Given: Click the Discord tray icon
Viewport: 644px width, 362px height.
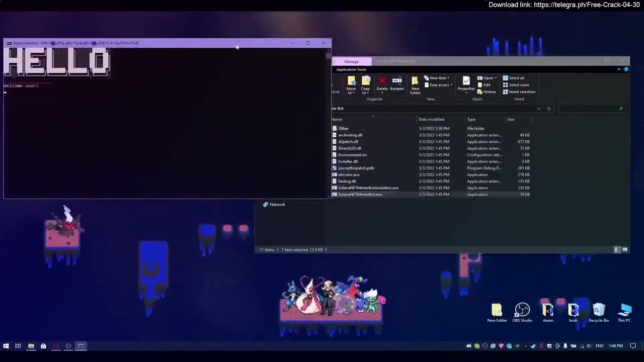Looking at the screenshot, I should tap(469, 346).
